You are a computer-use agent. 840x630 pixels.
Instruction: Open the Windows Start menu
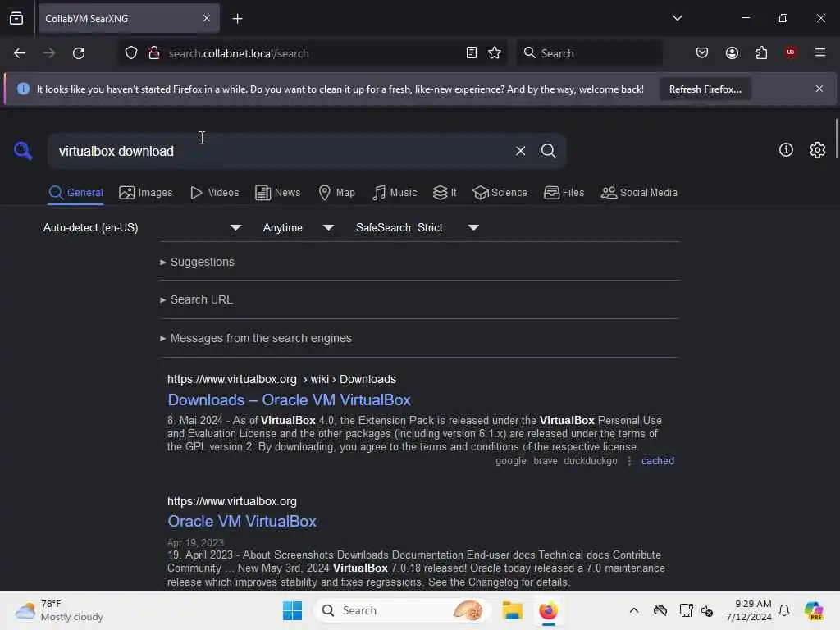[293, 610]
